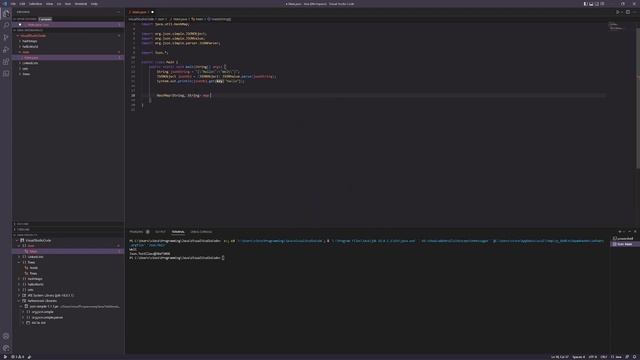Toggle the secondary side bar layout icon
The height and width of the screenshot is (360, 640).
pos(597,4)
